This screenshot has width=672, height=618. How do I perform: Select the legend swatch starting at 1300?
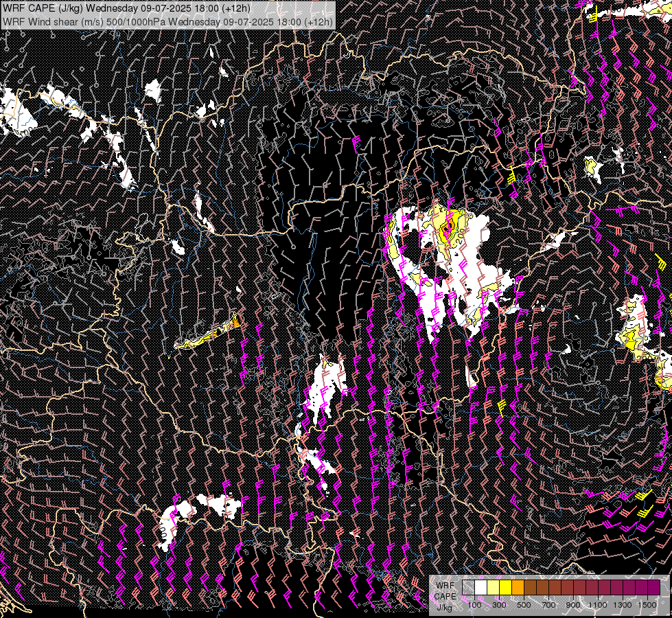point(629,587)
